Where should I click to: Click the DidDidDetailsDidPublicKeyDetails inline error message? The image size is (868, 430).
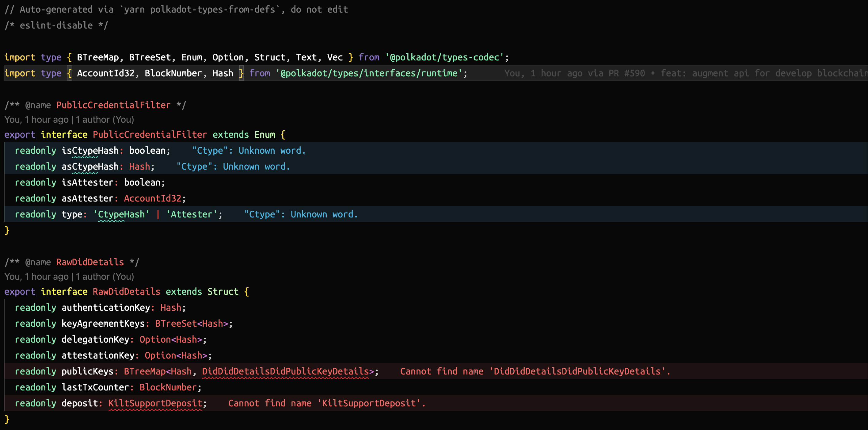pyautogui.click(x=535, y=371)
